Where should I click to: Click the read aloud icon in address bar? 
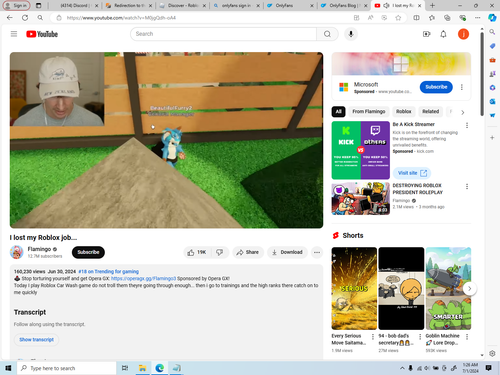click(370, 18)
